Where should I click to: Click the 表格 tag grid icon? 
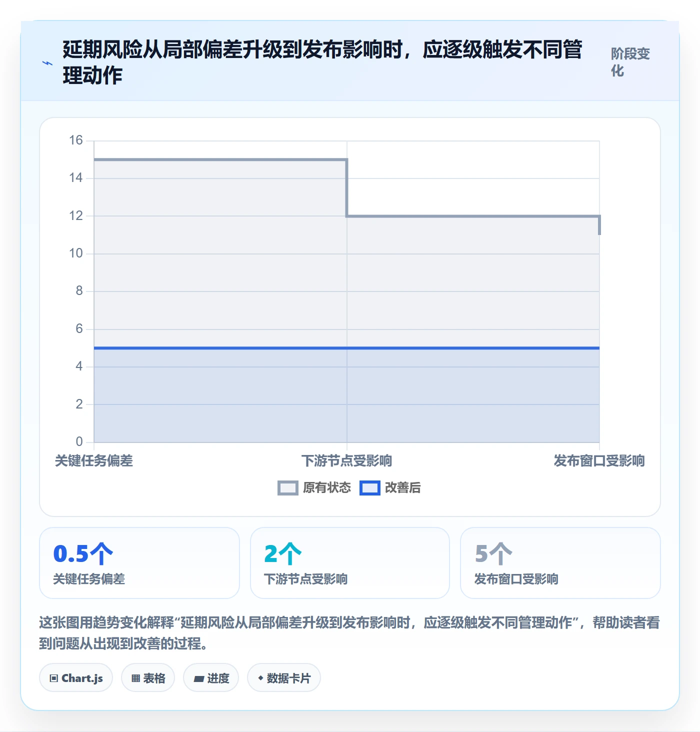135,678
